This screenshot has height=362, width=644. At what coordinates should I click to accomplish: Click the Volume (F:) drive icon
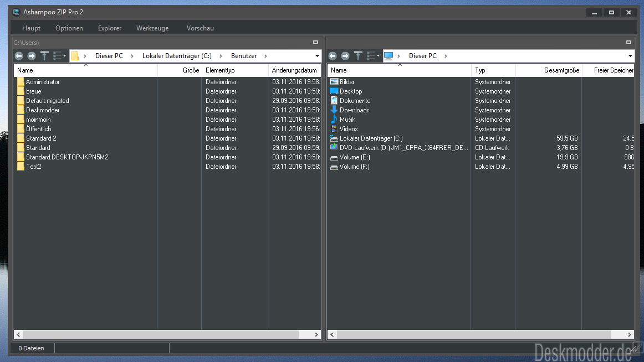tap(334, 167)
